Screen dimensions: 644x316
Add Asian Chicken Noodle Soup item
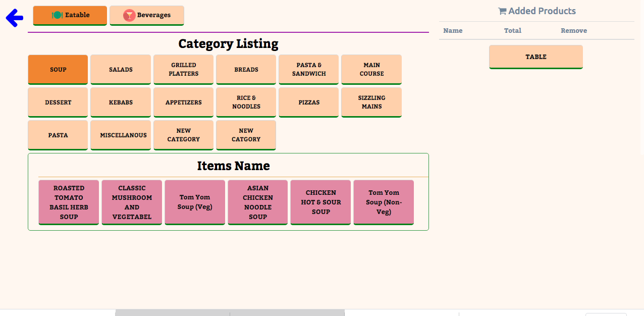click(258, 202)
